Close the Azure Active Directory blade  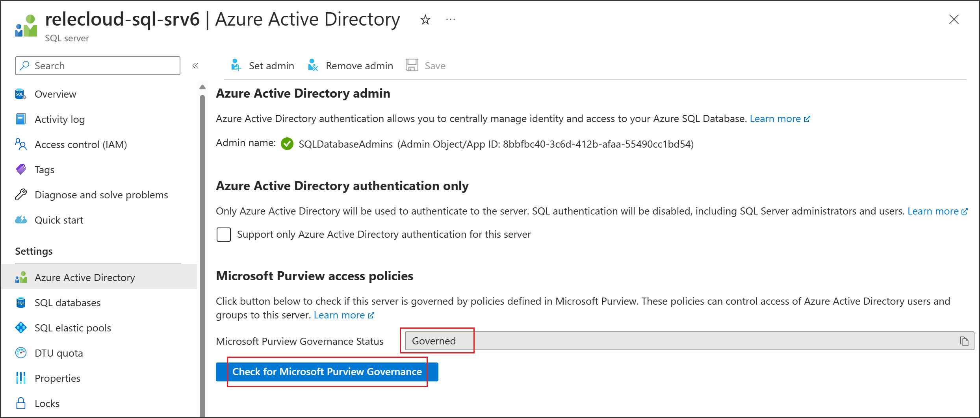click(x=954, y=20)
